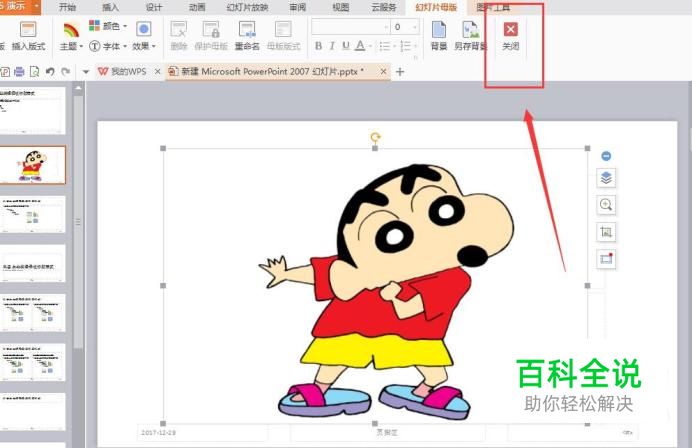Click the 重命名 rename icon

(247, 30)
